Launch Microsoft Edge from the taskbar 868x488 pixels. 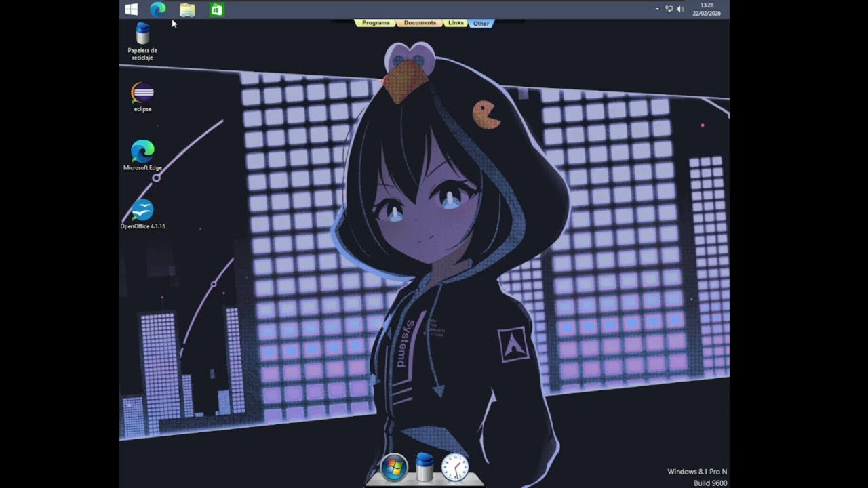click(x=158, y=9)
